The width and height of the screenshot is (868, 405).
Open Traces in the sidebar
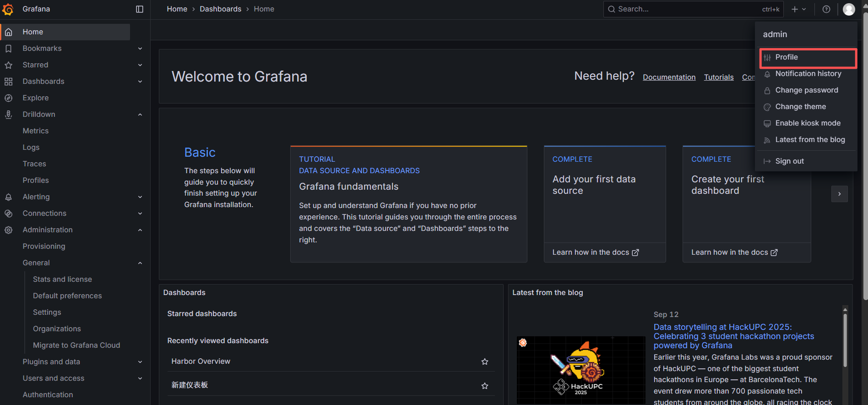pyautogui.click(x=34, y=164)
